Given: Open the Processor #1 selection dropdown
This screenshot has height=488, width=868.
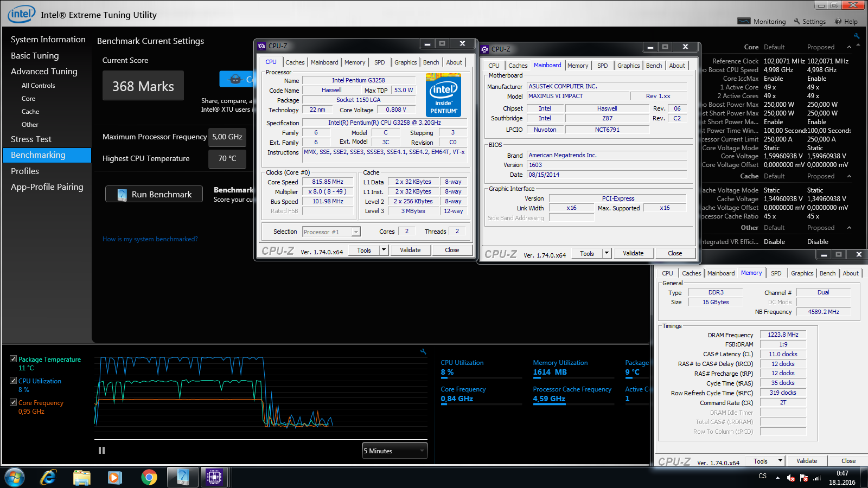Looking at the screenshot, I should point(331,232).
